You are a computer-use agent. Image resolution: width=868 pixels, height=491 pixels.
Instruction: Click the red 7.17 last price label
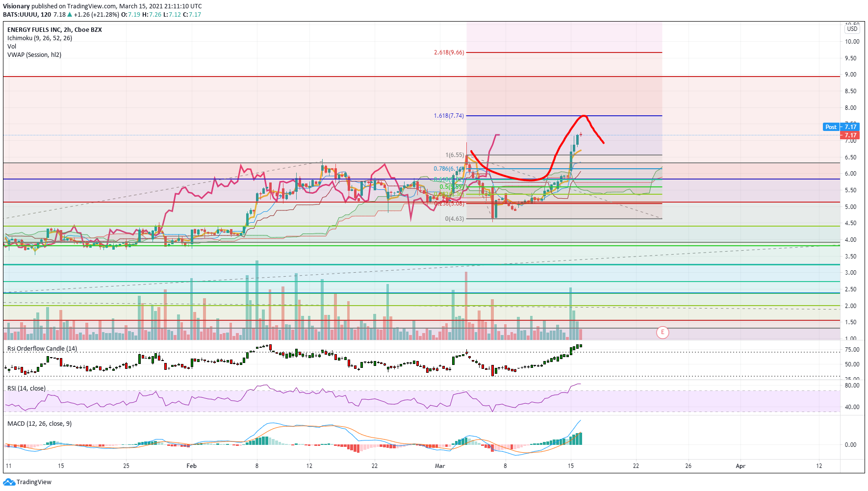tap(850, 135)
